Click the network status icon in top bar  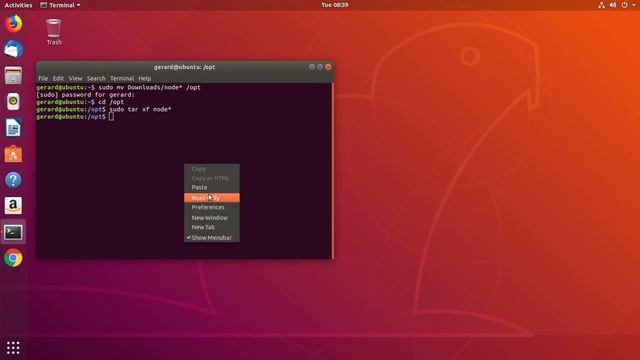[601, 5]
